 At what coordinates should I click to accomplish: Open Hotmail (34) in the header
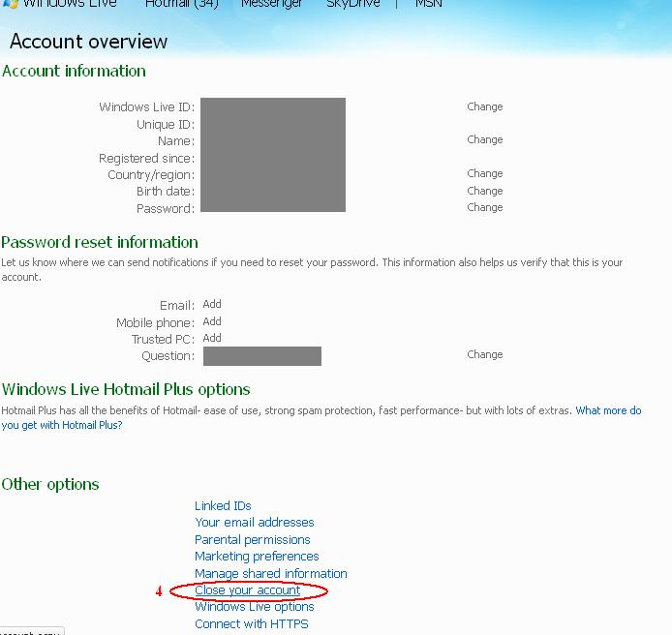coord(182,4)
